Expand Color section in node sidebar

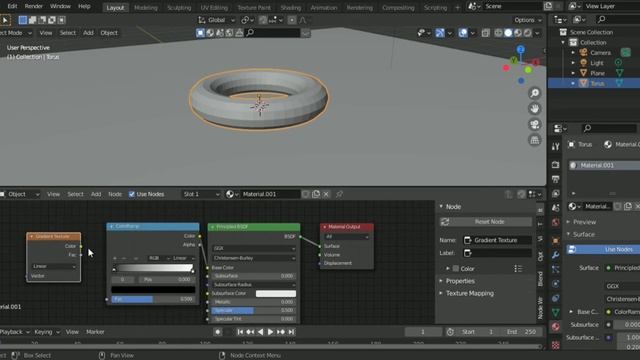click(x=448, y=269)
